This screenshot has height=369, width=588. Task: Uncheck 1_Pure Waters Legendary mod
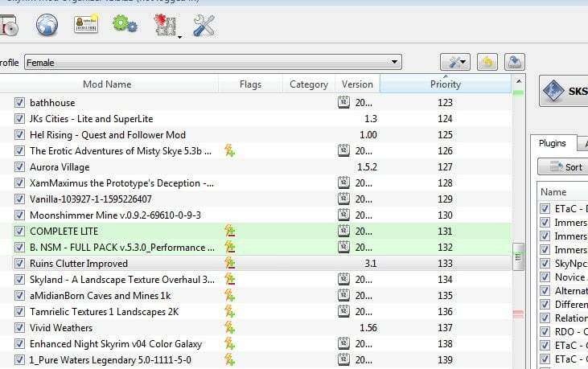point(19,360)
